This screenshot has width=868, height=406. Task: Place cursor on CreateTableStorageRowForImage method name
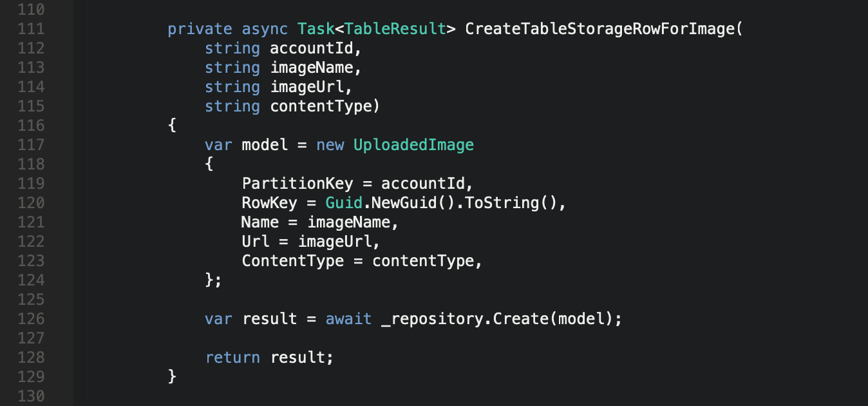coord(599,29)
